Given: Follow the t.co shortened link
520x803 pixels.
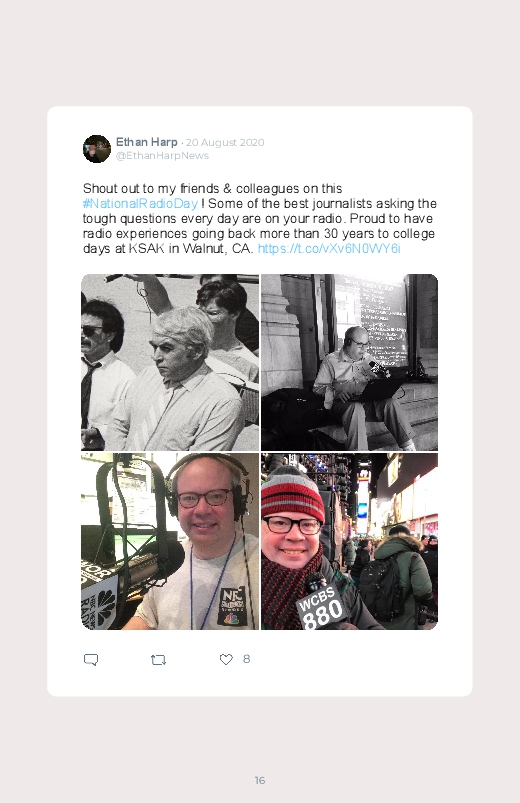Looking at the screenshot, I should coord(329,248).
